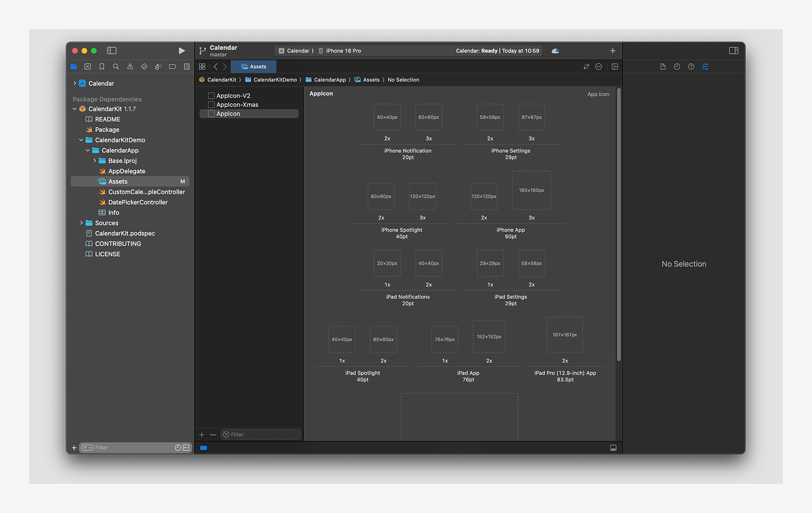This screenshot has width=812, height=513.
Task: Add an editor on the right
Action: click(615, 67)
